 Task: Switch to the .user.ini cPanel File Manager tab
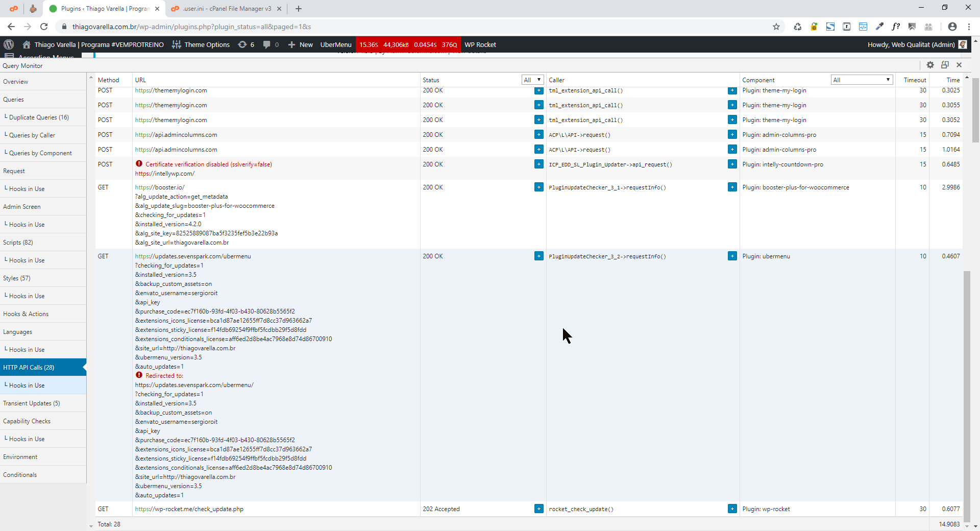coord(227,9)
